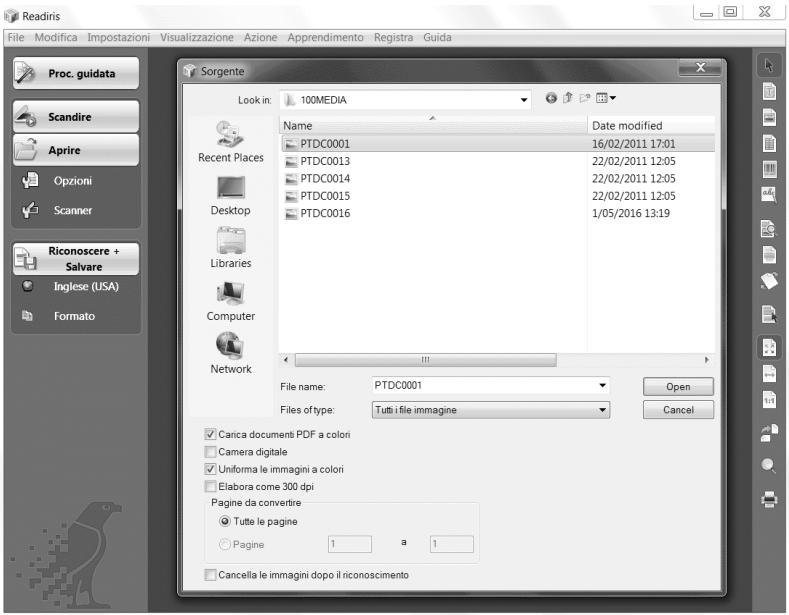The height and width of the screenshot is (615, 789).
Task: Click the page-with-cursor icon in right toolbar
Action: [x=769, y=314]
